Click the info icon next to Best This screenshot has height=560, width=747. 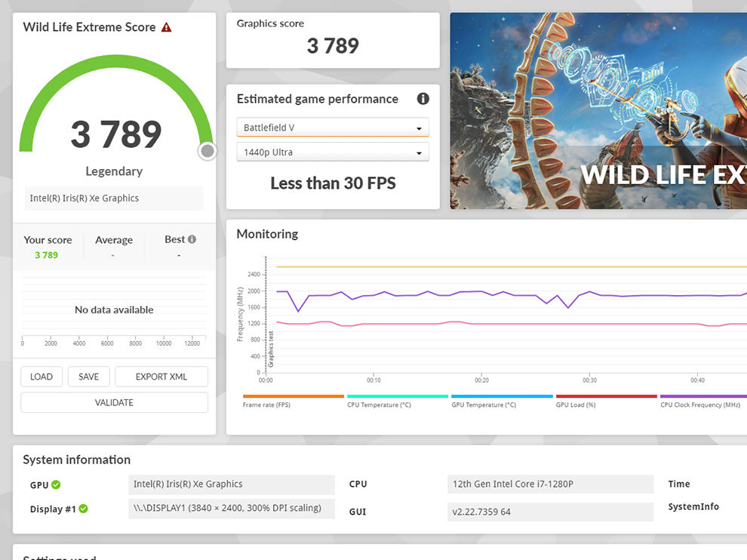point(192,239)
